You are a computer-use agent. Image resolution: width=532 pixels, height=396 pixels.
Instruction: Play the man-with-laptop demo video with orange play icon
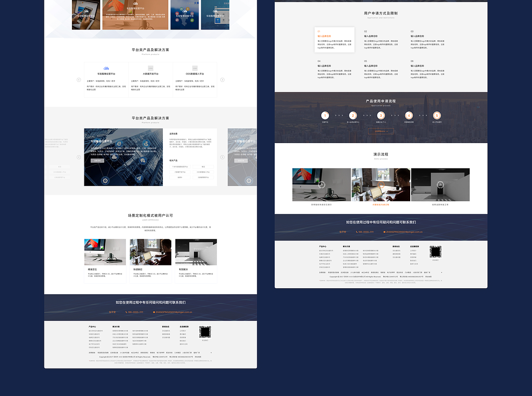tap(381, 185)
